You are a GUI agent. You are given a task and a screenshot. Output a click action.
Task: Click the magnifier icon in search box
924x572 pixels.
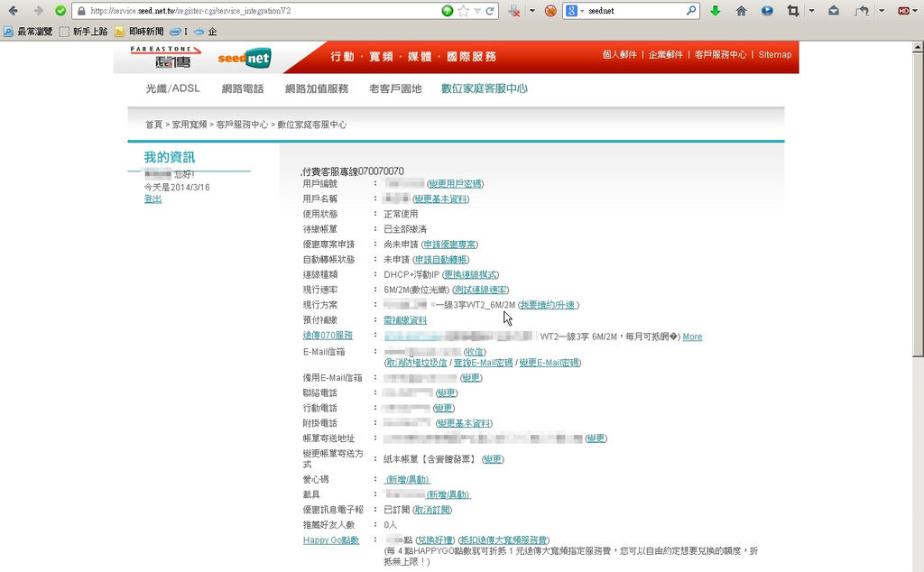pyautogui.click(x=691, y=10)
